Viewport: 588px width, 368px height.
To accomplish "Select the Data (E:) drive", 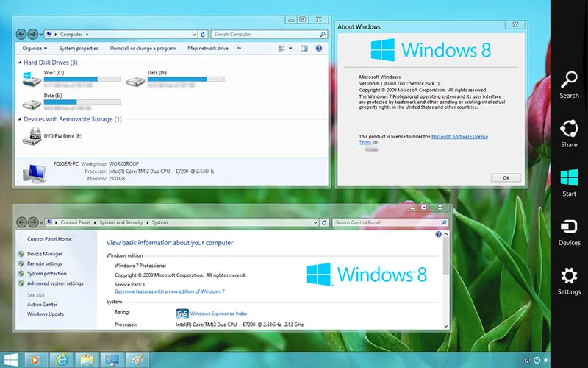I will [x=71, y=102].
